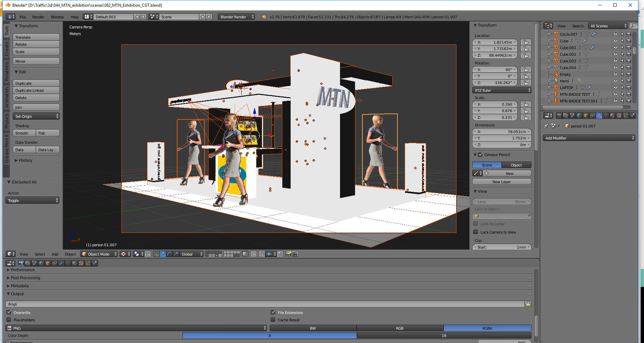Click the pin icon beside person 01.007

click(546, 126)
